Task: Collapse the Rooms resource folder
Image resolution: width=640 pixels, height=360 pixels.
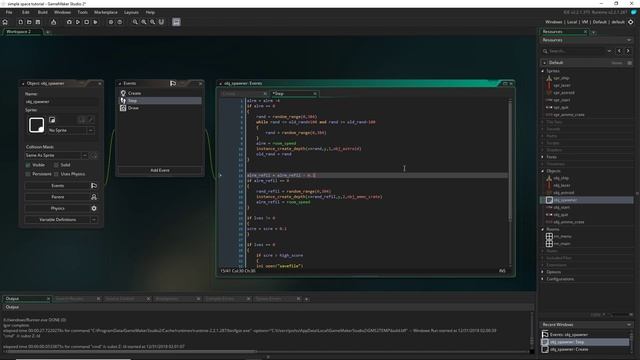Action: click(x=543, y=229)
